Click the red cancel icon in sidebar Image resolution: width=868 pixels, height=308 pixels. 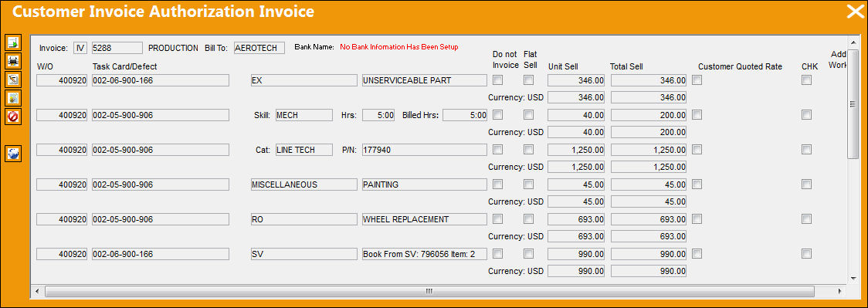click(13, 117)
